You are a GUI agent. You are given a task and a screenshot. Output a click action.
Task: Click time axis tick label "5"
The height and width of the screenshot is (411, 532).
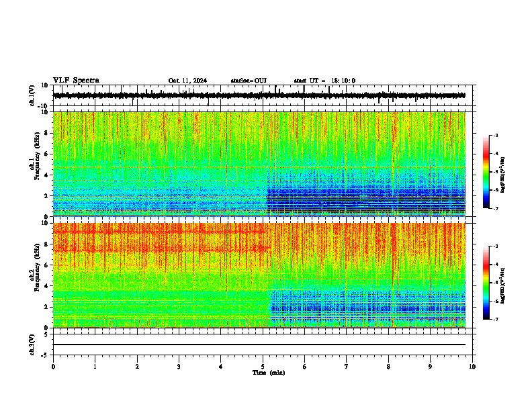pos(263,367)
